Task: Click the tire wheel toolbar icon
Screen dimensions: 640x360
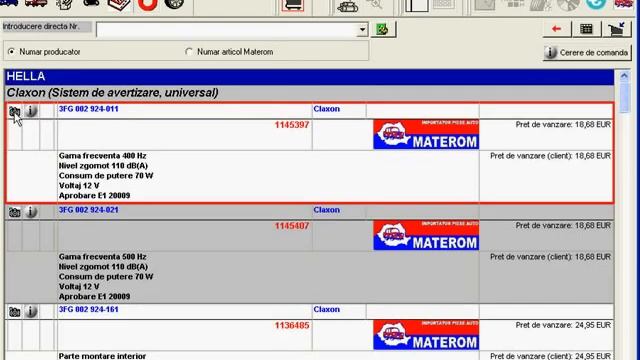Action: [x=174, y=4]
